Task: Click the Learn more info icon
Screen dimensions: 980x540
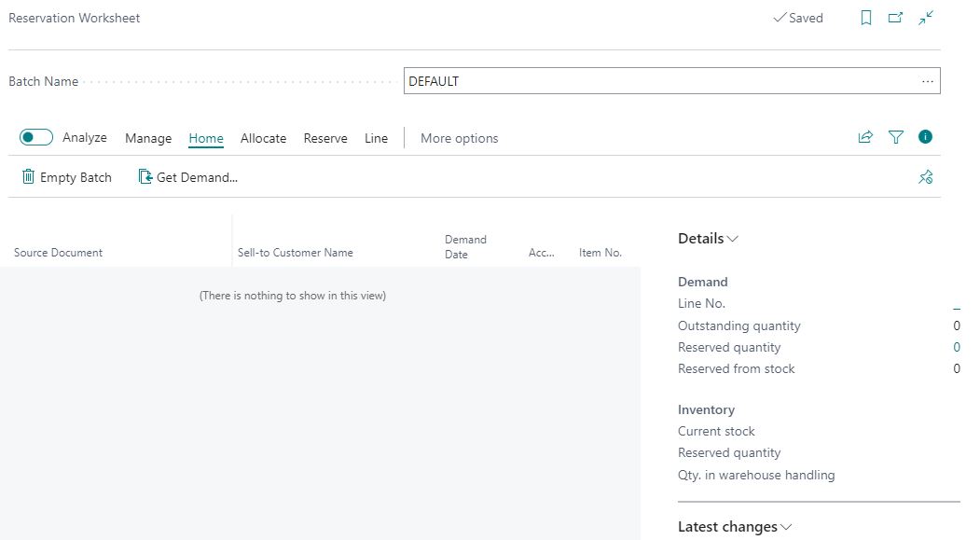Action: click(x=925, y=136)
